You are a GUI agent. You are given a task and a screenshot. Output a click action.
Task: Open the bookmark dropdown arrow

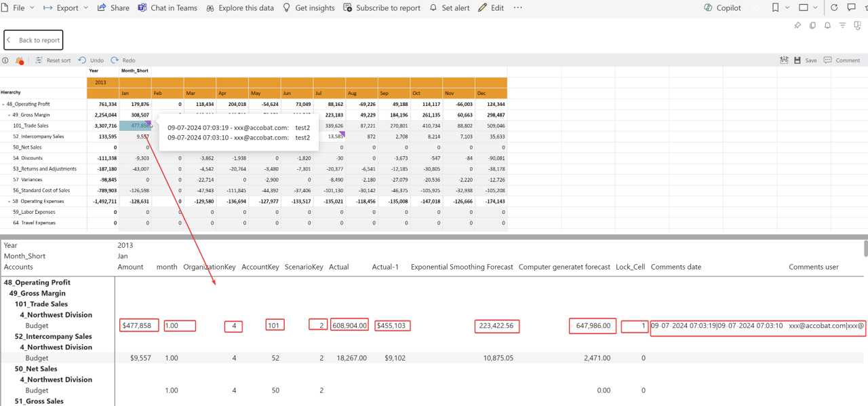coord(787,8)
